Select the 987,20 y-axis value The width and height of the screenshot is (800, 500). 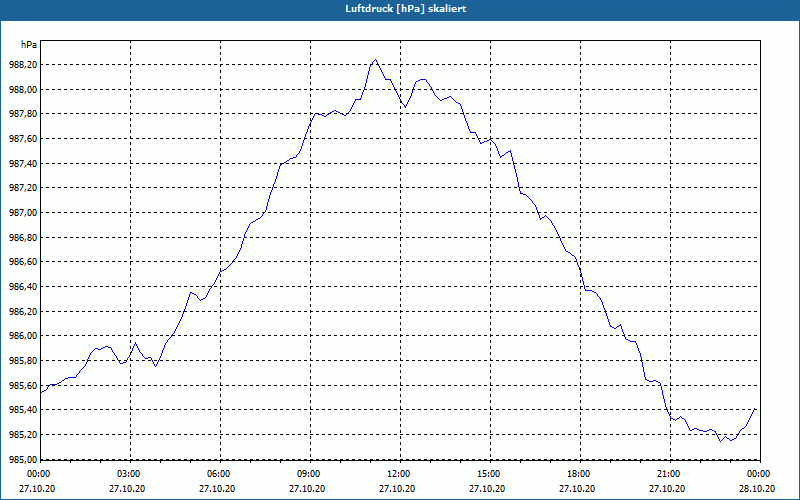23,188
